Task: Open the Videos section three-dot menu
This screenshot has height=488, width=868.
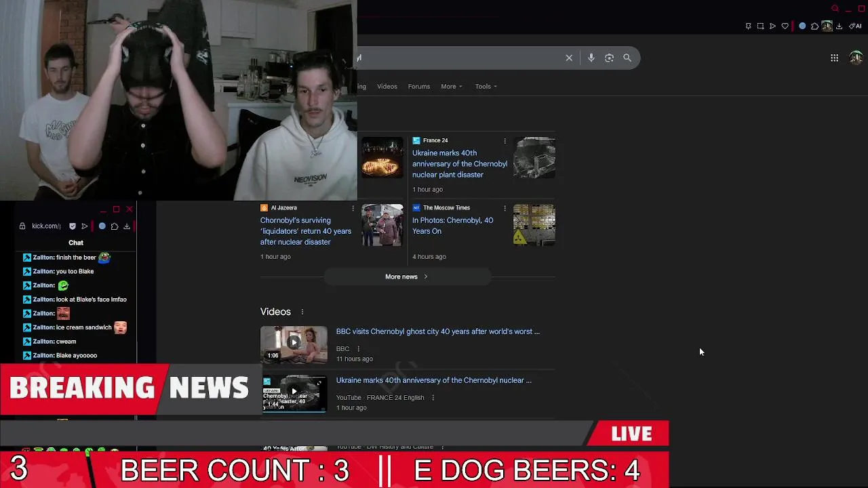Action: pos(302,312)
